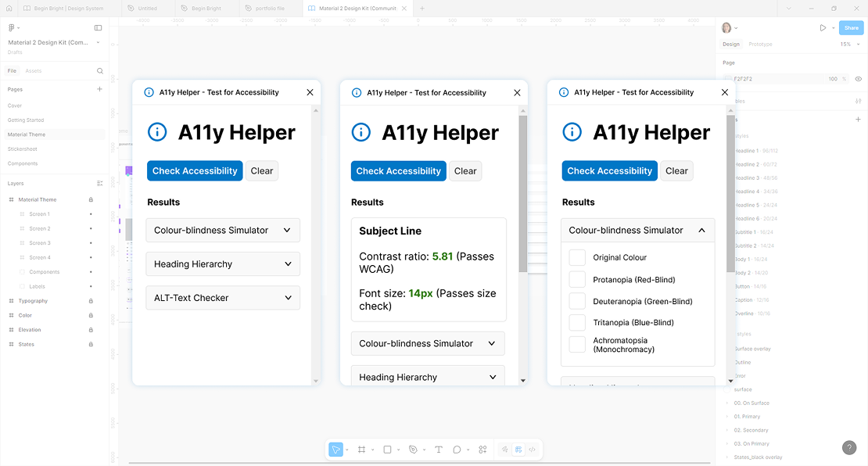
Task: Toggle page colour visibility eye icon
Action: [x=858, y=79]
